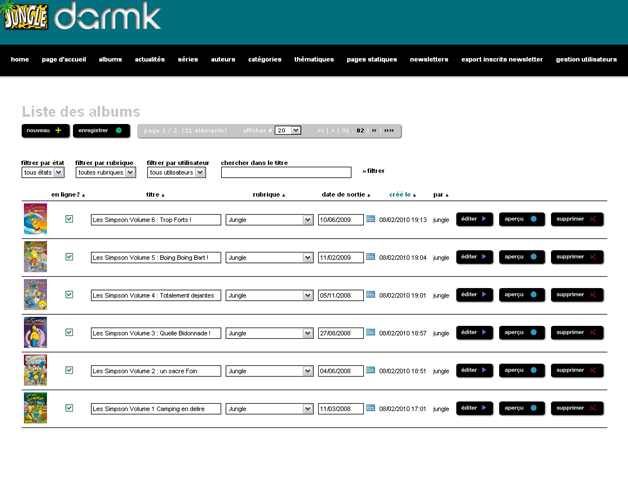Viewport: 628px width, 500px height.
Task: Delete Simpson Volume 4 with 'supprimer'
Action: pos(577,295)
